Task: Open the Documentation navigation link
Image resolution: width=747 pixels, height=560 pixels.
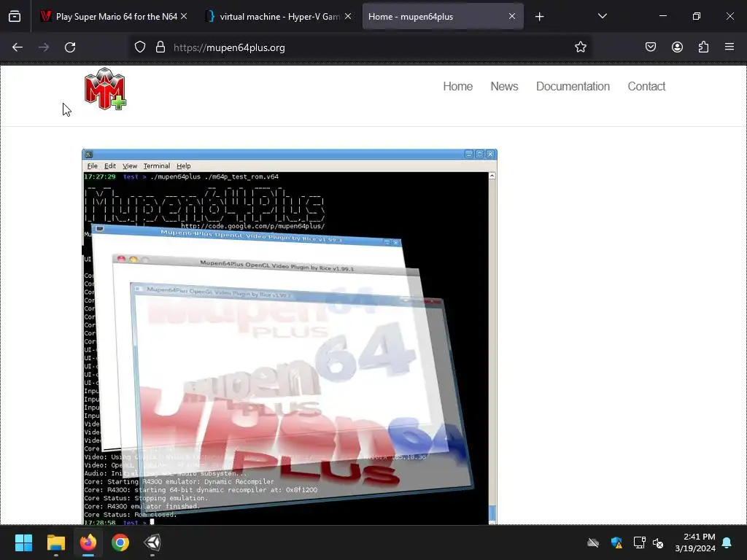Action: pyautogui.click(x=573, y=86)
